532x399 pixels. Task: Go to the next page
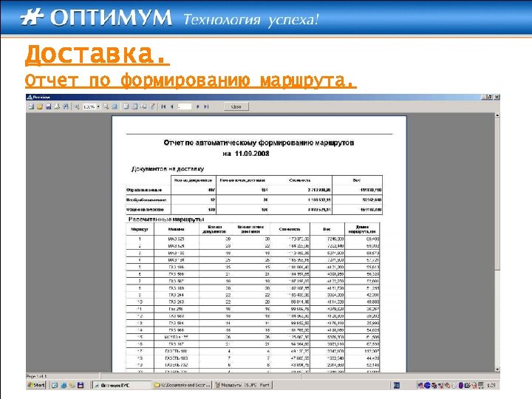(x=198, y=106)
